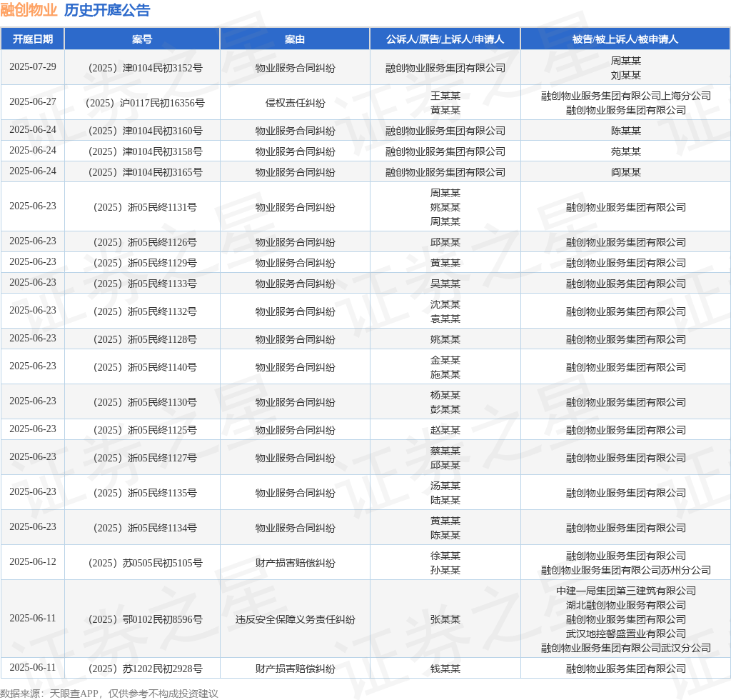Click case number （2025）浙05民终1129号
This screenshot has height=700, width=731.
[x=146, y=263]
